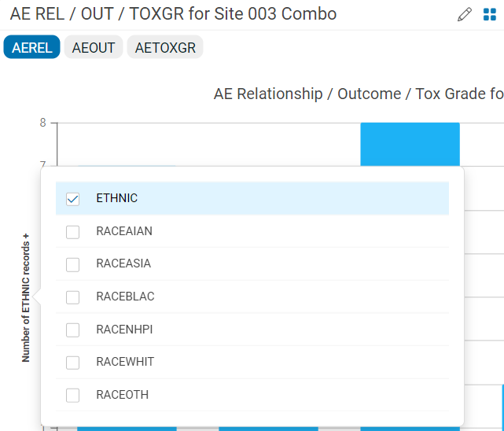Screen dimensions: 504x431
Task: Click the tallest blue bar in chart
Action: (410, 144)
